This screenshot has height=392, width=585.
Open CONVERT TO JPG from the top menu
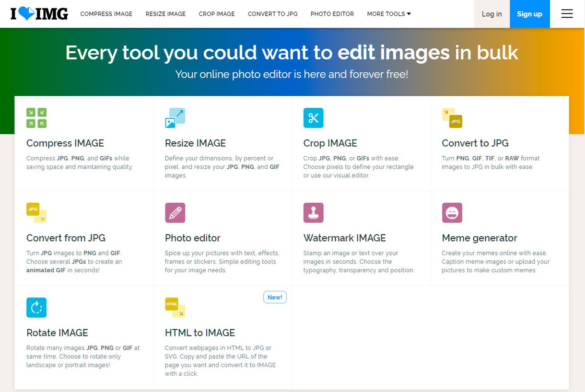click(272, 14)
